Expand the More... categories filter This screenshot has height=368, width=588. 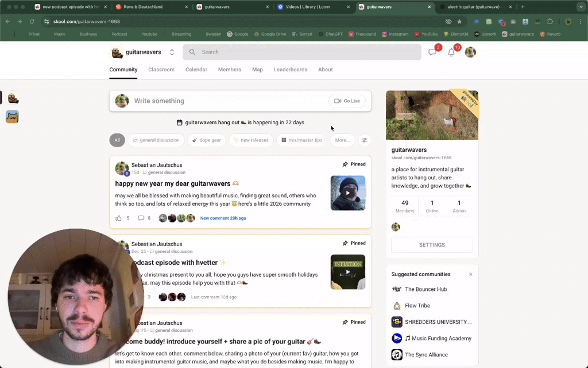pos(342,140)
